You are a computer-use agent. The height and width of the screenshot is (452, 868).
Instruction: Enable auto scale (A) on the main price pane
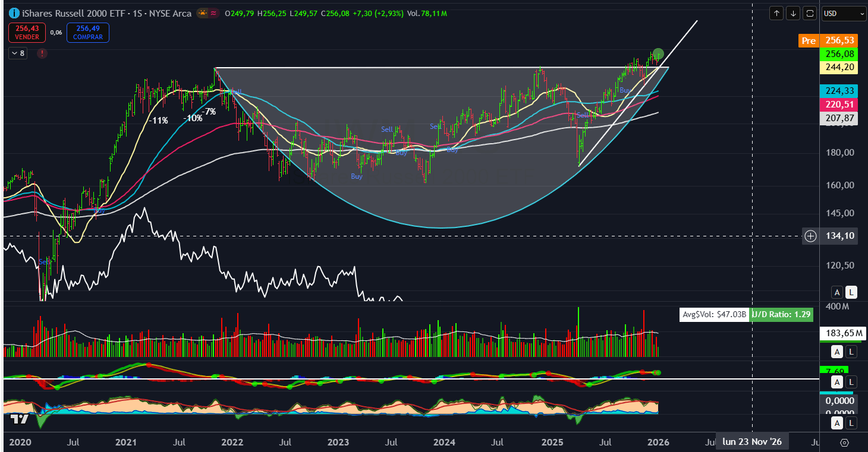(837, 292)
